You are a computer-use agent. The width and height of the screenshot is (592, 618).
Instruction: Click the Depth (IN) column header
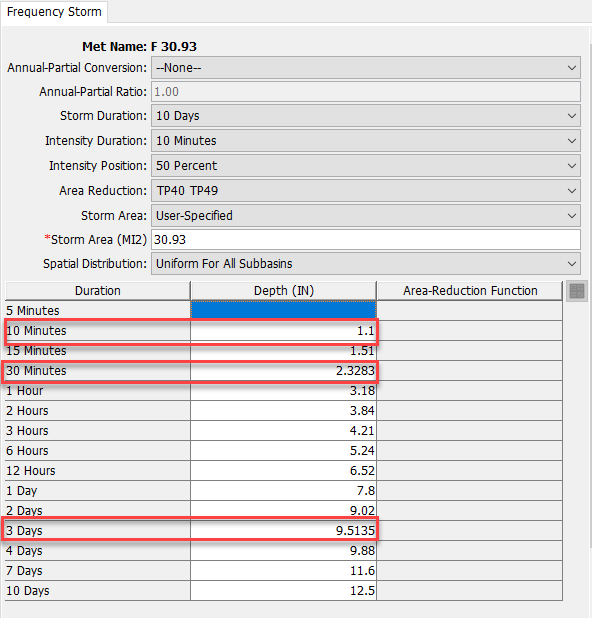pos(283,291)
